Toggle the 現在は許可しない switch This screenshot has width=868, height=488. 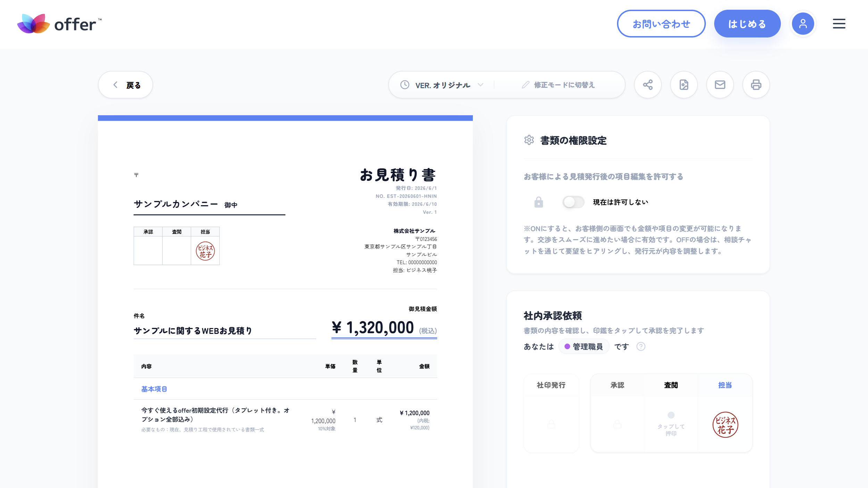click(x=573, y=202)
